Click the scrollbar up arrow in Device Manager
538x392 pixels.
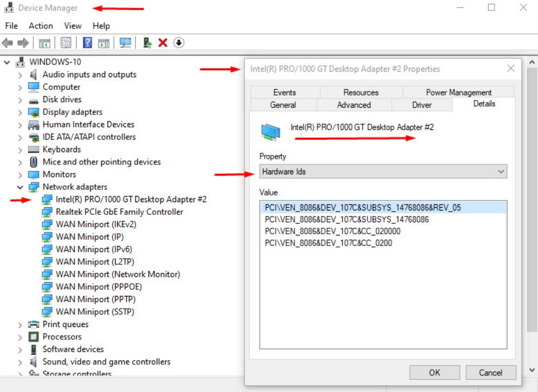[531, 62]
